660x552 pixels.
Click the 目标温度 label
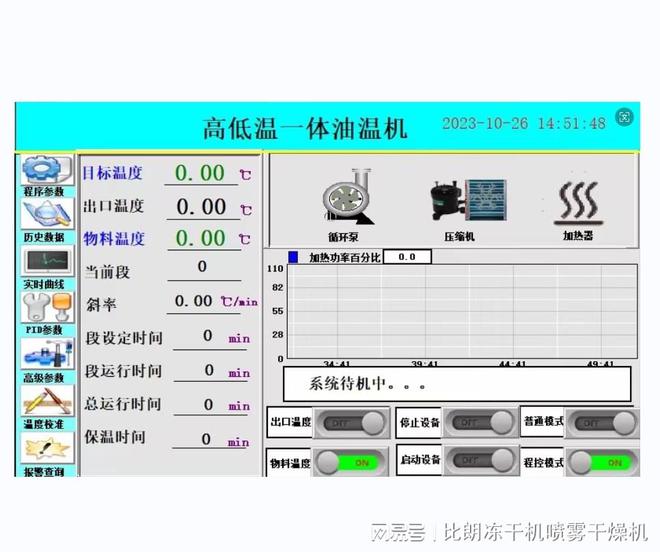112,173
